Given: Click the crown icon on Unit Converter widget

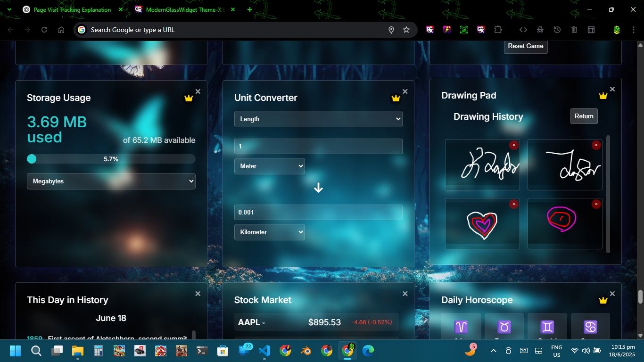Looking at the screenshot, I should pyautogui.click(x=396, y=98).
